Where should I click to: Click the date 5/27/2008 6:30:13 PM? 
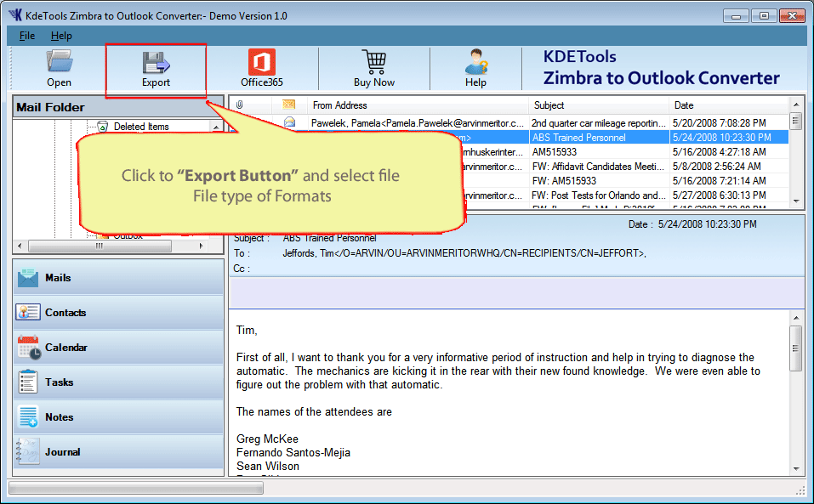(719, 195)
